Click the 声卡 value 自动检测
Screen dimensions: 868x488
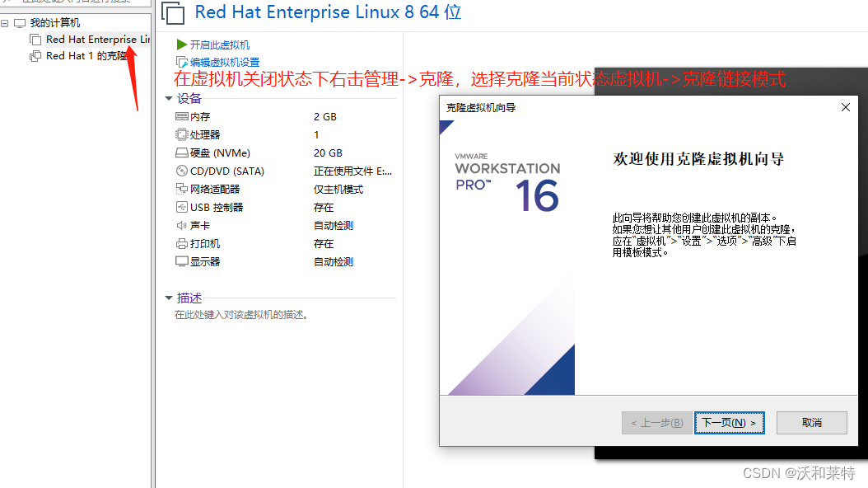coord(334,225)
